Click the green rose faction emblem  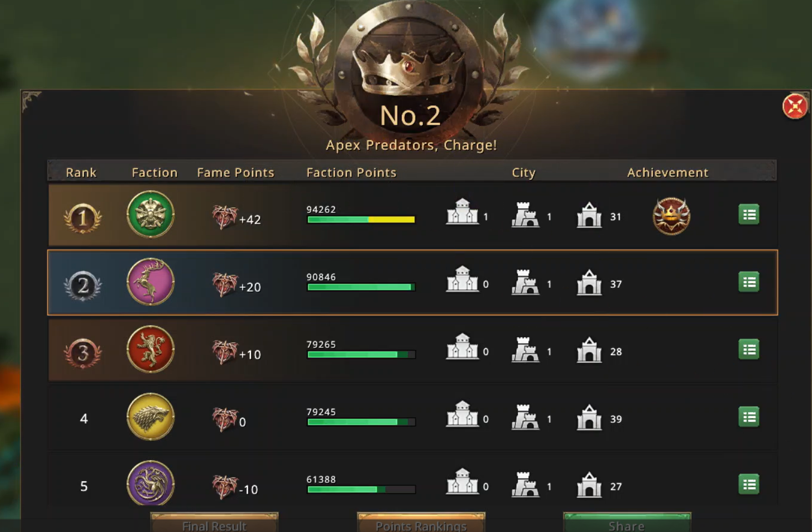click(151, 214)
